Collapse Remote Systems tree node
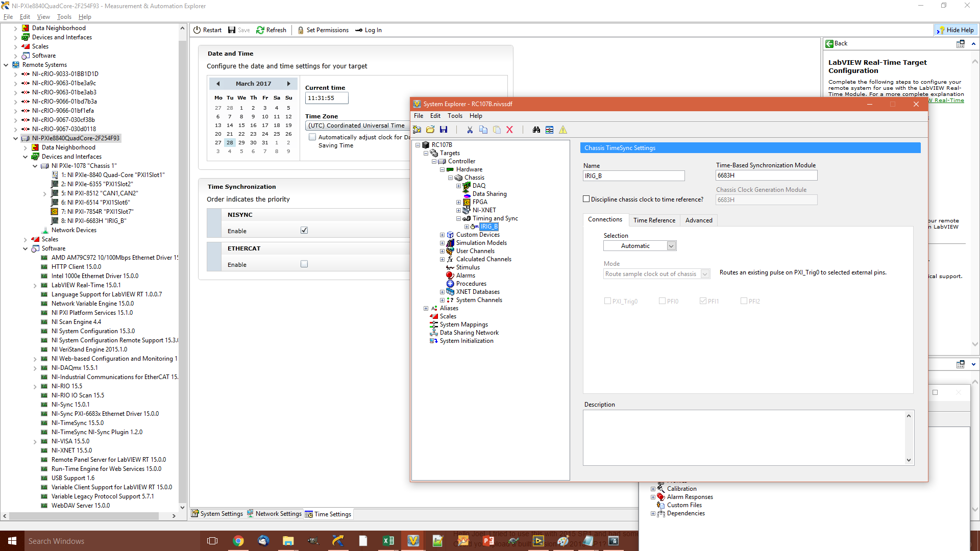 pos(6,65)
